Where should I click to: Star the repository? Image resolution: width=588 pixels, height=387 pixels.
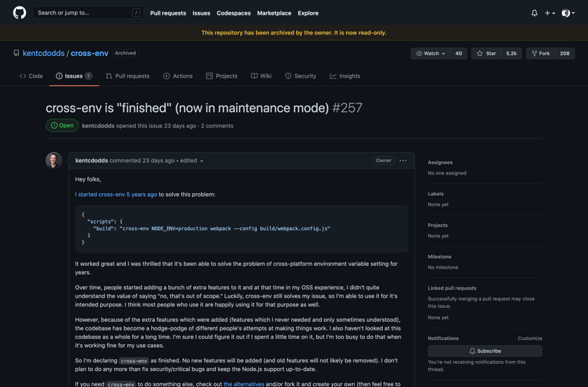(486, 53)
